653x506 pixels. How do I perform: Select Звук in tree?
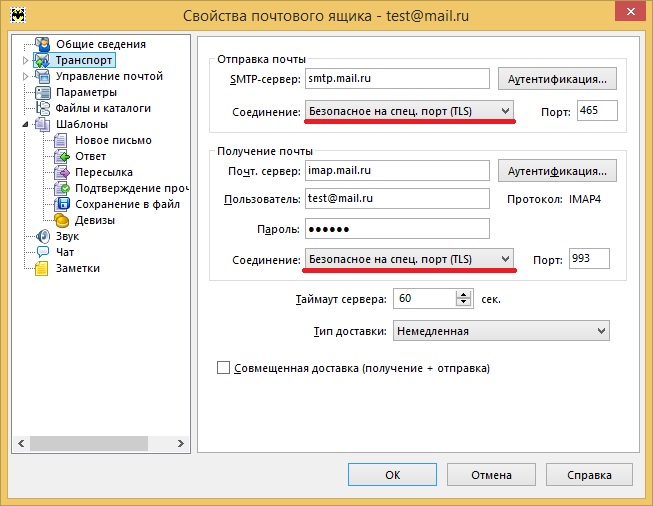coord(67,236)
